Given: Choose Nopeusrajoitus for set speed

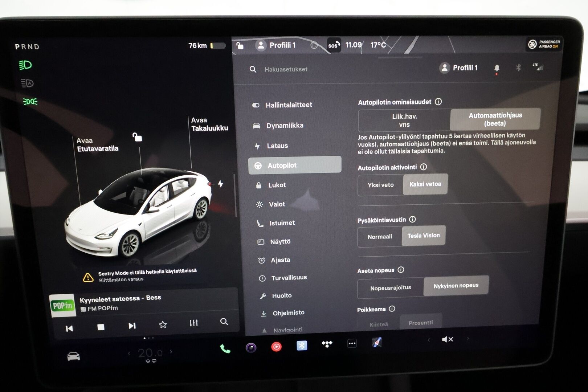Looking at the screenshot, I should click(x=391, y=288).
